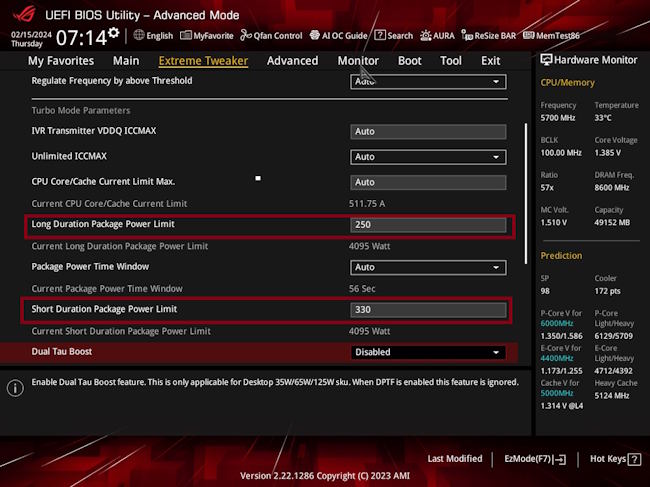Open Package Power Time Window dropdown
650x487 pixels.
(428, 267)
